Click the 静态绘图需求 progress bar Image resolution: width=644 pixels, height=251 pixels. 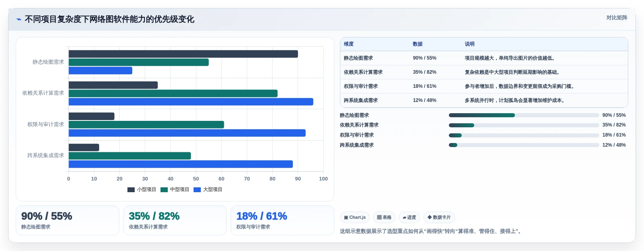pyautogui.click(x=524, y=115)
